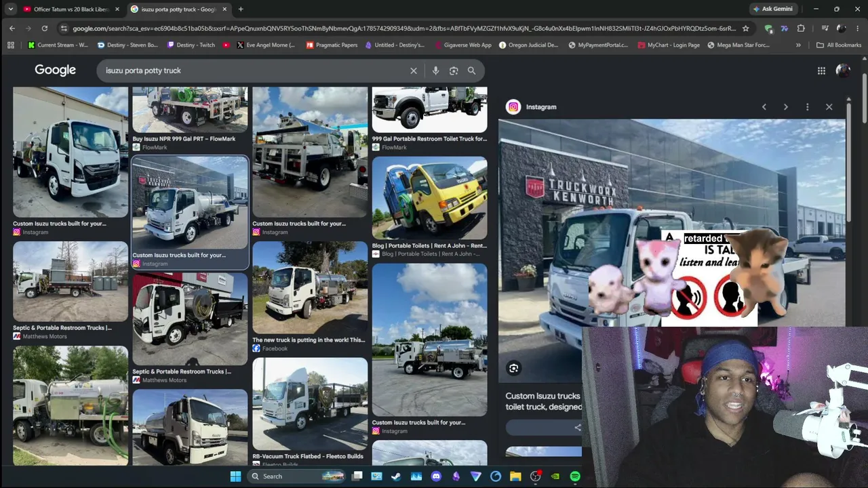
Task: Reload the current page
Action: click(x=45, y=28)
